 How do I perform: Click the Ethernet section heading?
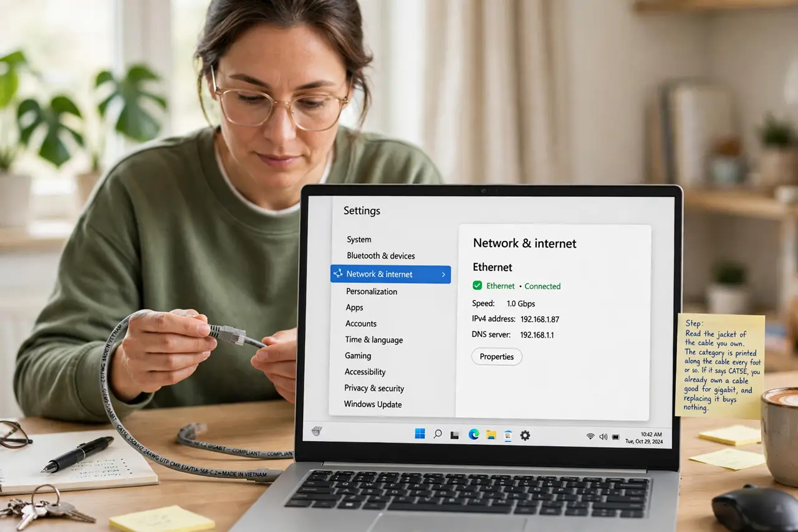(493, 267)
